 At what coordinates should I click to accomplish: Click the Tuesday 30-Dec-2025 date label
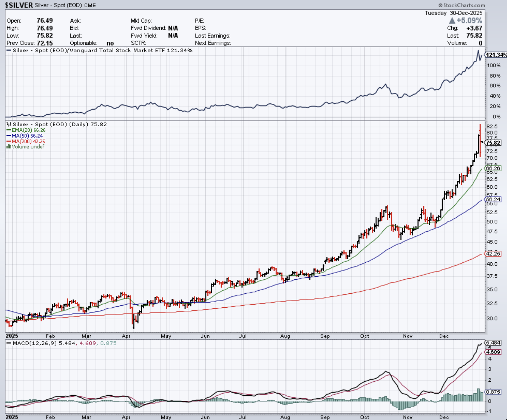click(x=453, y=13)
